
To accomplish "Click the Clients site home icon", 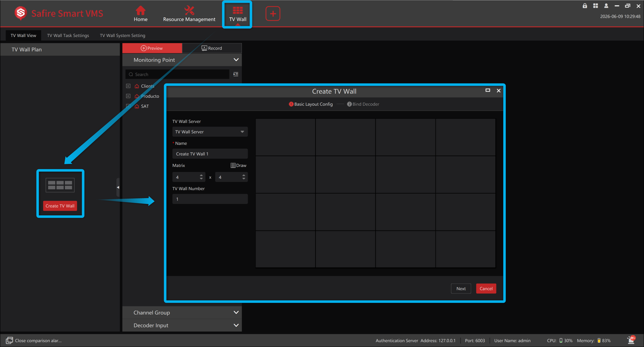I will click(137, 86).
